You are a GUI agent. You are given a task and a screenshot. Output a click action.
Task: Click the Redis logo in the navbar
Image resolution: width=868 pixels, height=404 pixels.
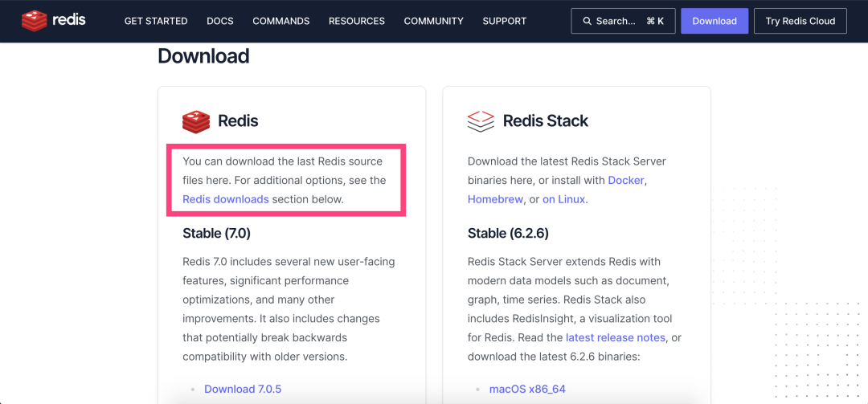[53, 21]
